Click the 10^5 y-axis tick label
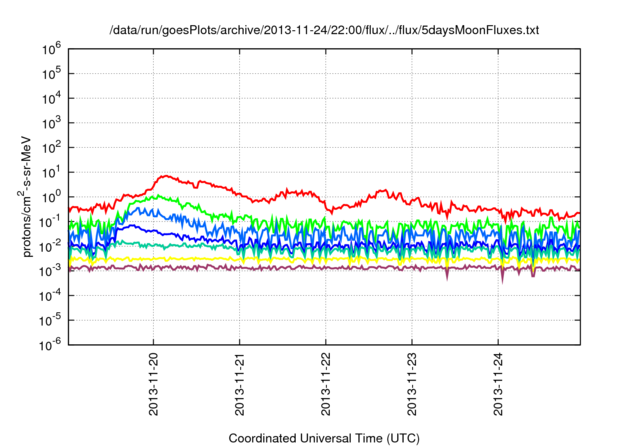Viewport: 640px width, 448px height. 51,74
